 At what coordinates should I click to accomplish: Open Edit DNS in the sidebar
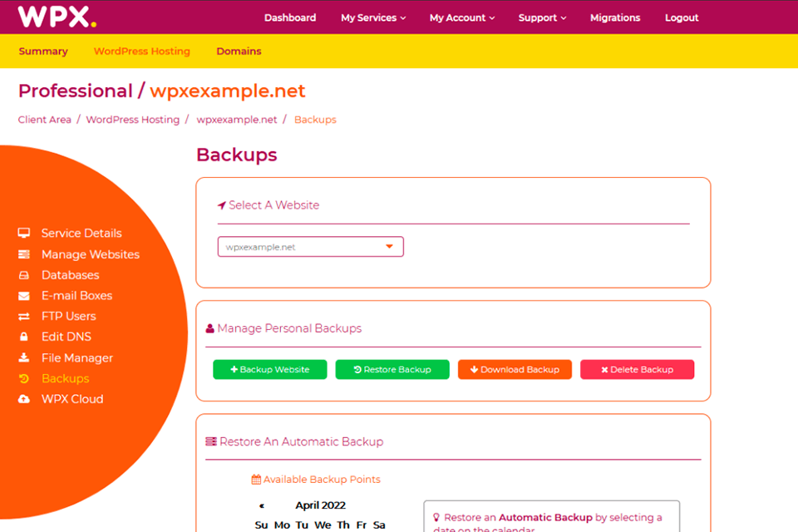pos(66,337)
